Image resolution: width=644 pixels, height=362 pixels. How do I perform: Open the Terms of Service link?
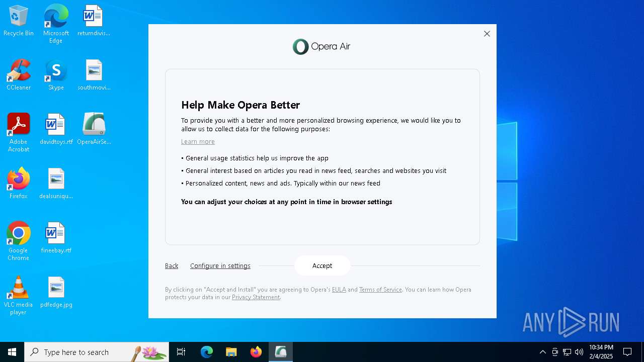[x=380, y=290]
